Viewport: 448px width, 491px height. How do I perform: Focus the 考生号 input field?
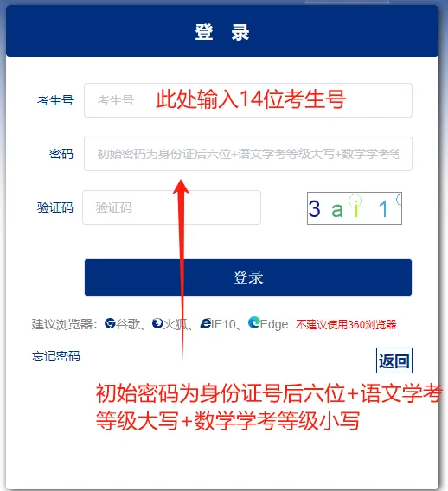(248, 100)
